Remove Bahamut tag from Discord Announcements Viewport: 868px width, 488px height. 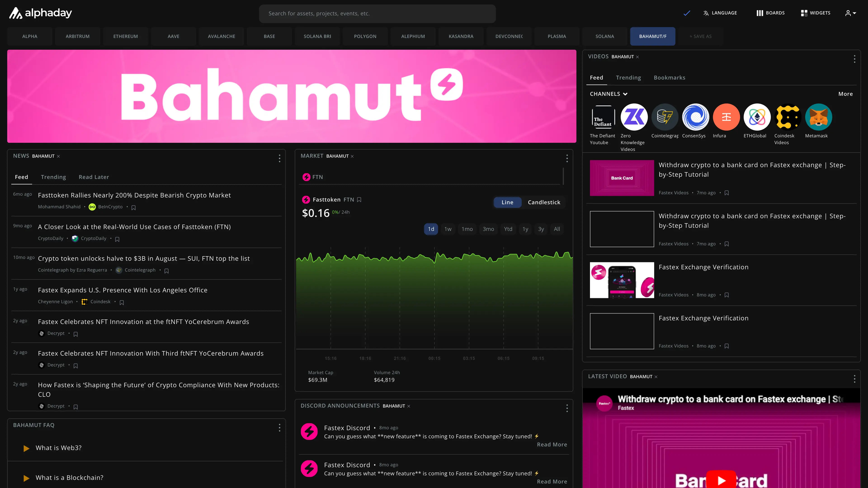409,406
